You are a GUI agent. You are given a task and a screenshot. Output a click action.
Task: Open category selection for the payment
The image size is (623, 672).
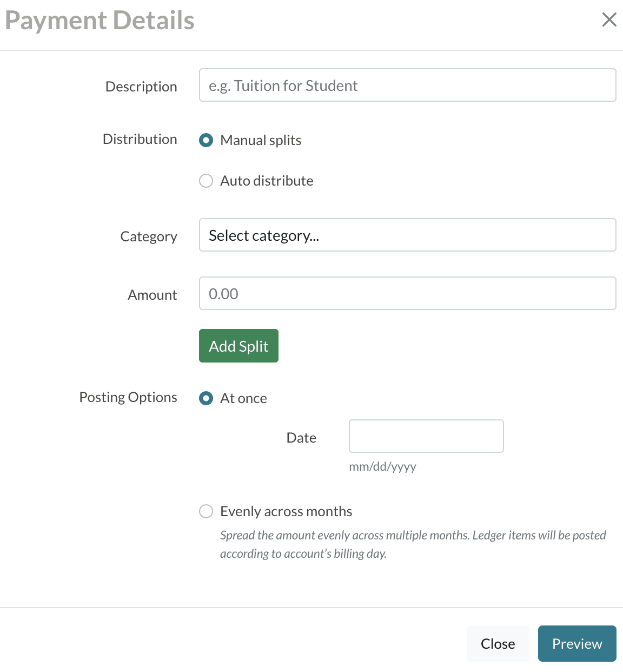click(407, 235)
